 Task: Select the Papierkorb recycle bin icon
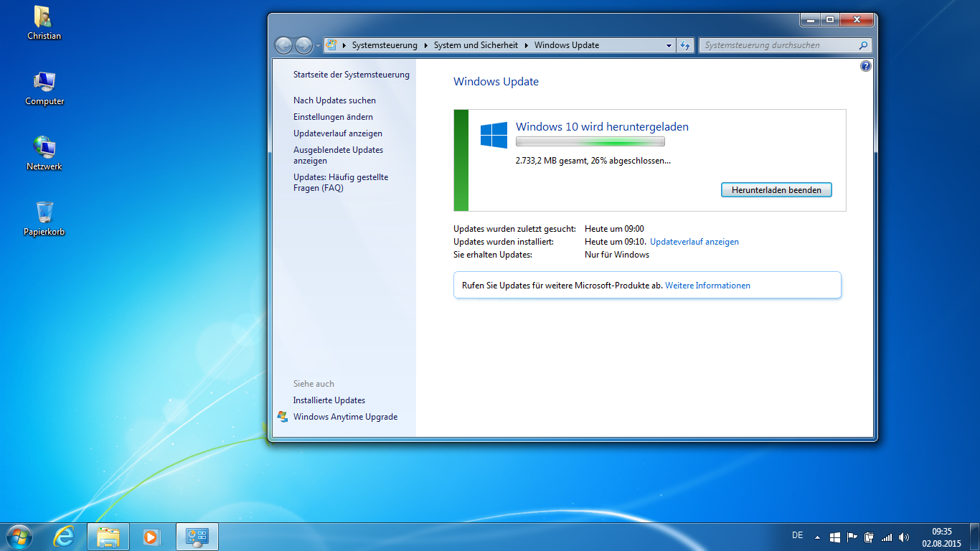pyautogui.click(x=44, y=218)
